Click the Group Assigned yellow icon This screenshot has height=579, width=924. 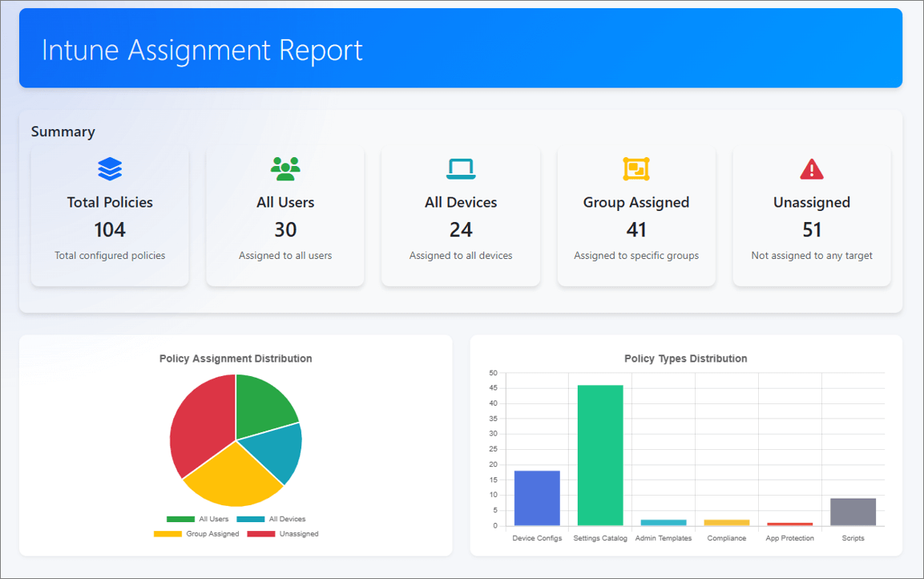coord(636,168)
